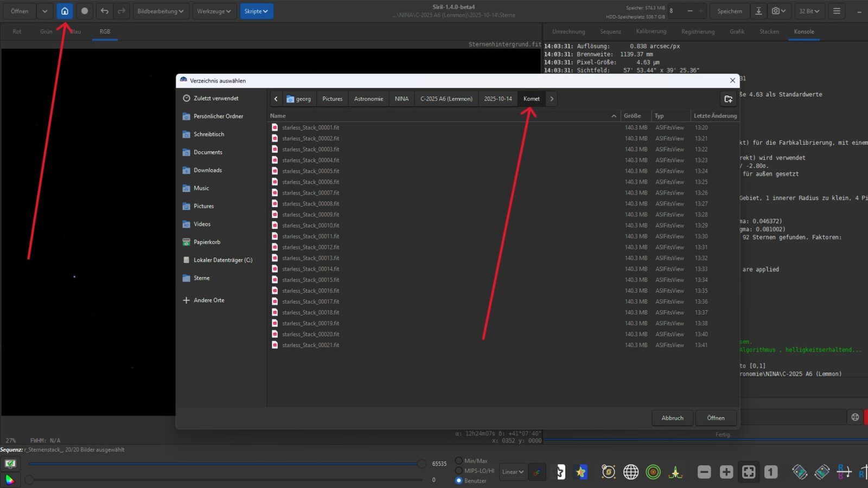Click the download arrow icon beside Speichern
This screenshot has height=488, width=868.
pyautogui.click(x=758, y=11)
